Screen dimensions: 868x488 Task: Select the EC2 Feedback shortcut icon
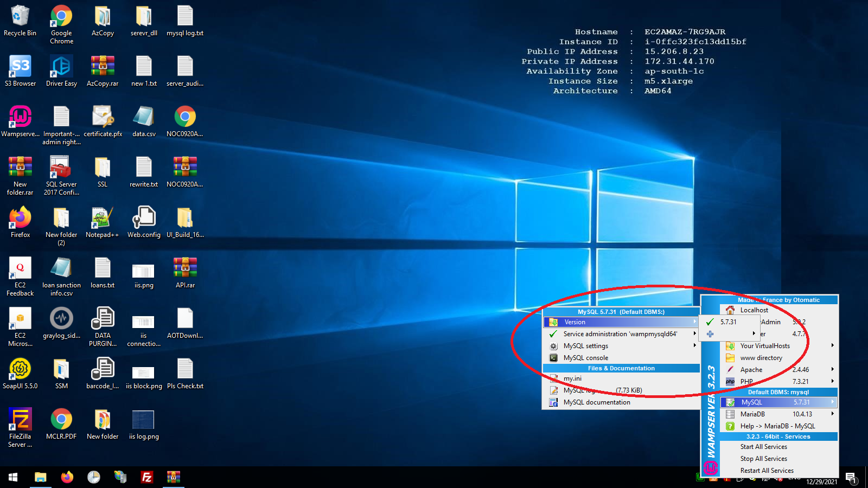[x=20, y=277]
